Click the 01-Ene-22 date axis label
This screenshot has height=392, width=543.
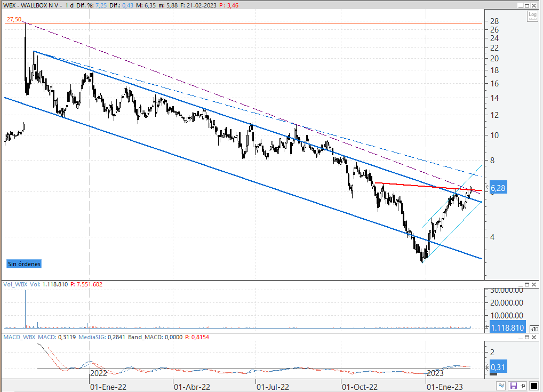click(x=108, y=387)
